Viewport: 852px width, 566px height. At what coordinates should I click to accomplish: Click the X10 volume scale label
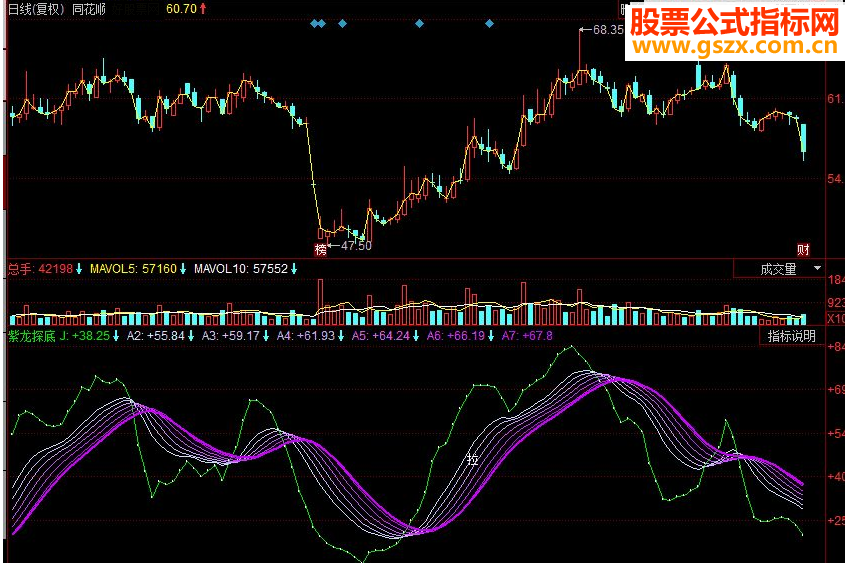836,318
